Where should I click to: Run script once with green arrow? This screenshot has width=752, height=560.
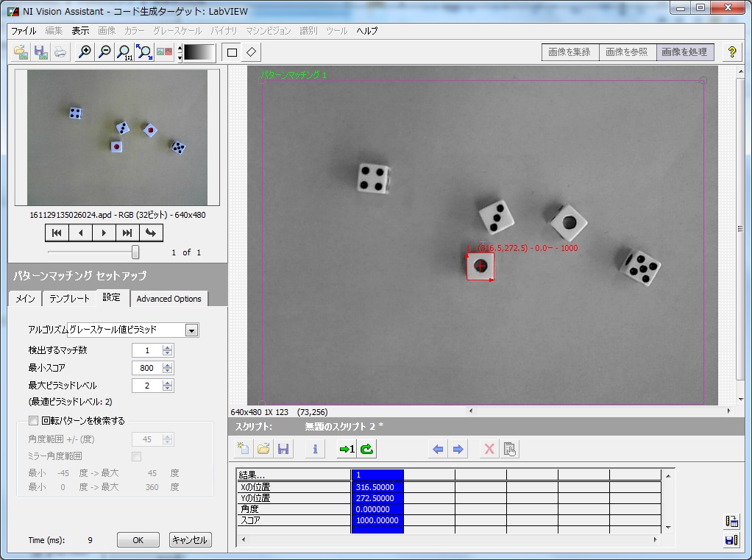click(346, 449)
